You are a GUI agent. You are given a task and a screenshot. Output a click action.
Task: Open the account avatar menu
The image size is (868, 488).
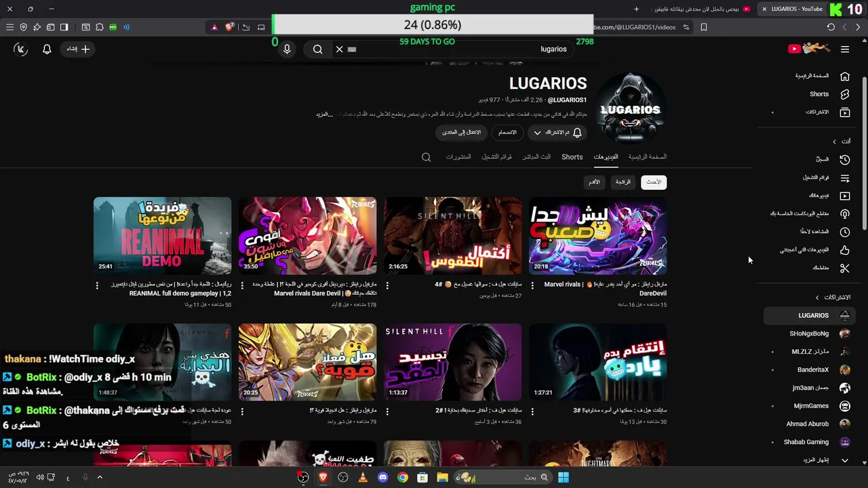pos(21,49)
